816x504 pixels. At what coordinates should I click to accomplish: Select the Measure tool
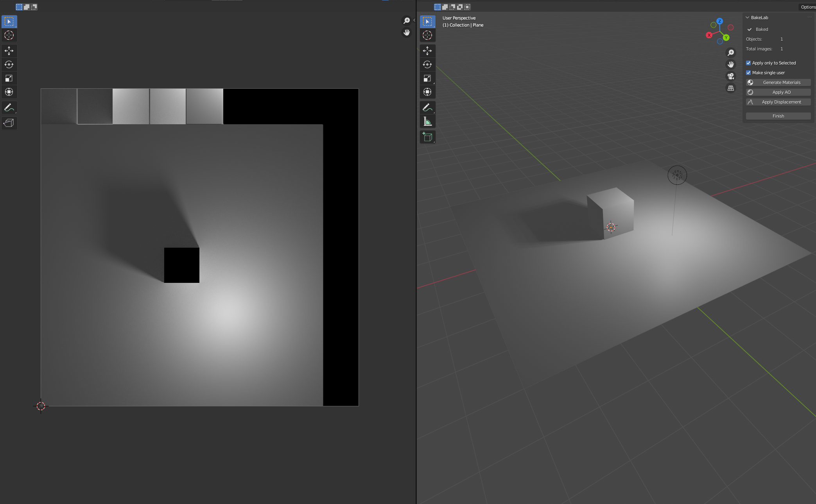[x=427, y=121]
